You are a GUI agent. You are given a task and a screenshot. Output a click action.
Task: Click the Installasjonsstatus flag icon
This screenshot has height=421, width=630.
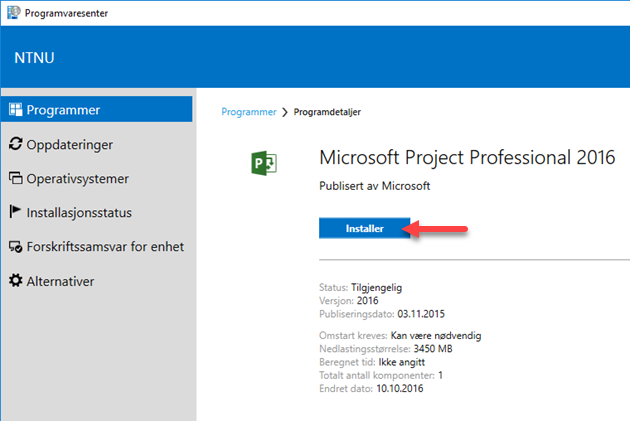15,211
